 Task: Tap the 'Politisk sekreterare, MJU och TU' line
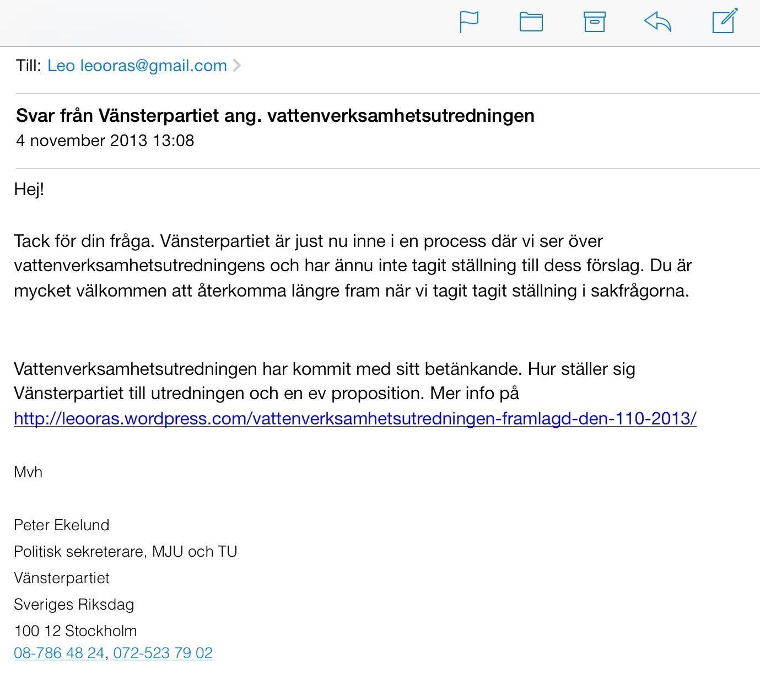[x=126, y=552]
